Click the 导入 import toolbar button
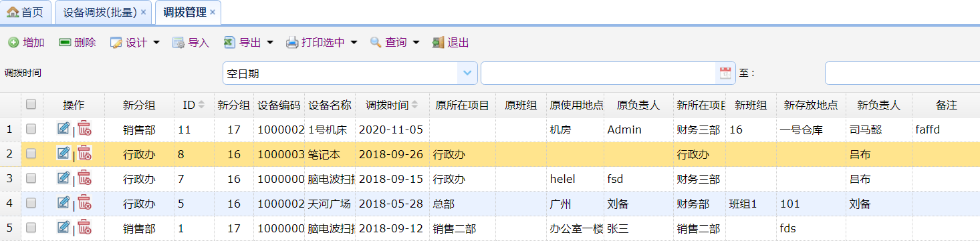The width and height of the screenshot is (980, 243). tap(191, 43)
